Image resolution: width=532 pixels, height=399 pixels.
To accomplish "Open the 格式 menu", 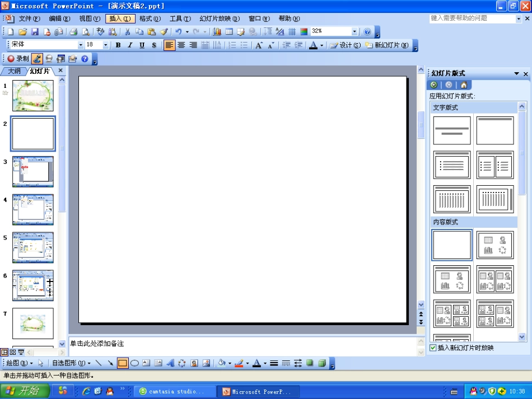I will click(x=150, y=18).
